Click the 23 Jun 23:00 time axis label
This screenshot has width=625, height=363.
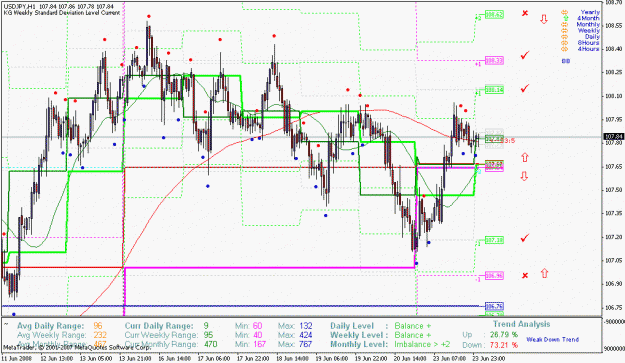[489, 359]
